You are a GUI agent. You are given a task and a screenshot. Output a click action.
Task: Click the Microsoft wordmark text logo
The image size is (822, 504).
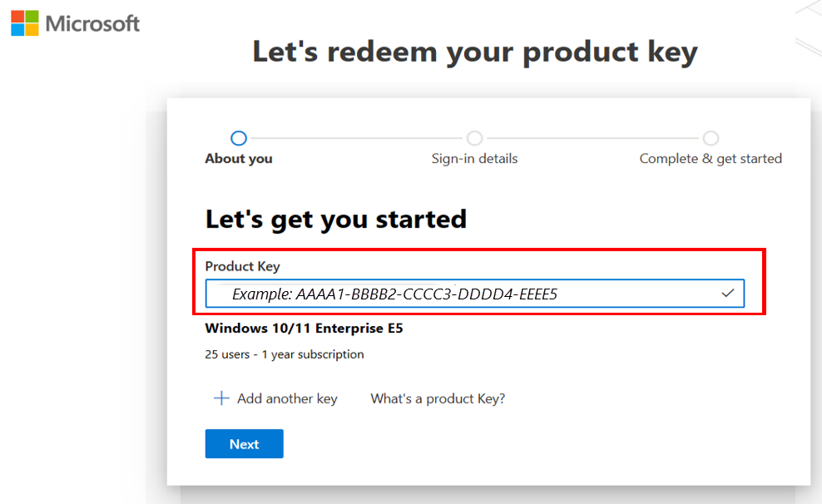[x=92, y=23]
